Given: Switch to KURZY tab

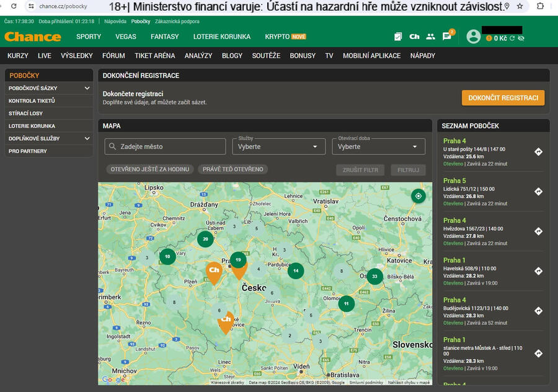Looking at the screenshot, I should click(x=18, y=56).
